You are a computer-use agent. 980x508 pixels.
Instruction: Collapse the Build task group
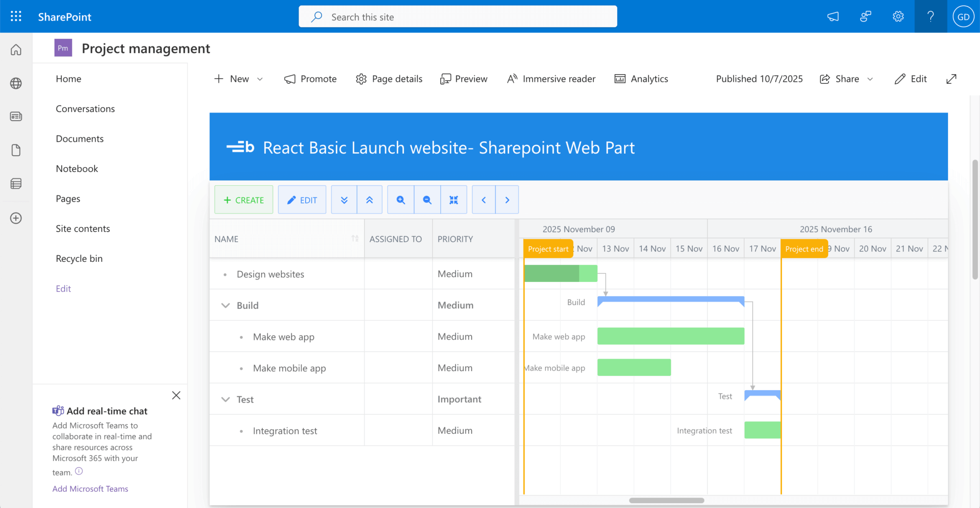coord(225,305)
